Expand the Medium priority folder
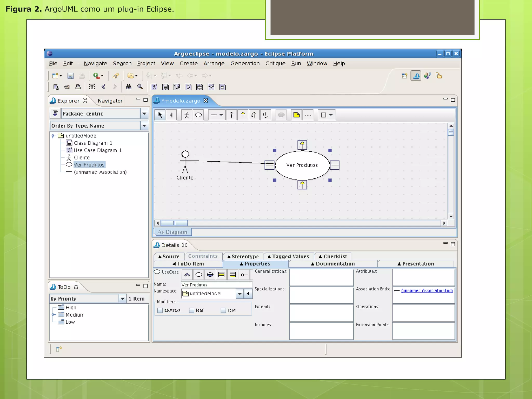Viewport: 532px width, 399px height. 53,315
